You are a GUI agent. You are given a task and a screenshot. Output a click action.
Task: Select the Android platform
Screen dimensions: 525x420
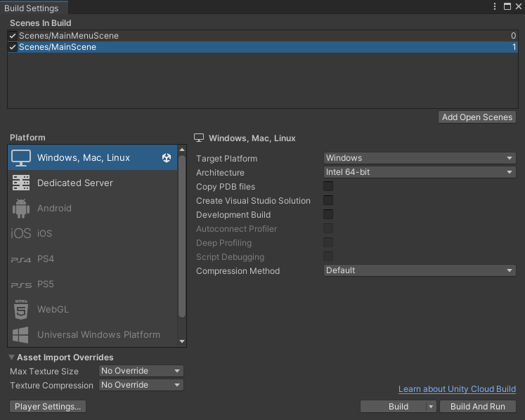point(92,208)
